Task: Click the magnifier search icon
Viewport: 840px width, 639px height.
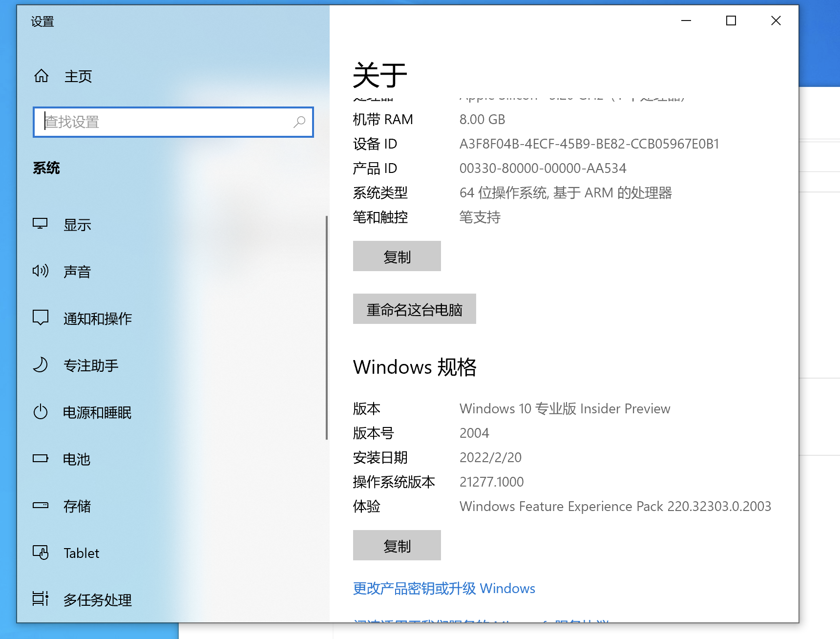Action: pos(299,122)
